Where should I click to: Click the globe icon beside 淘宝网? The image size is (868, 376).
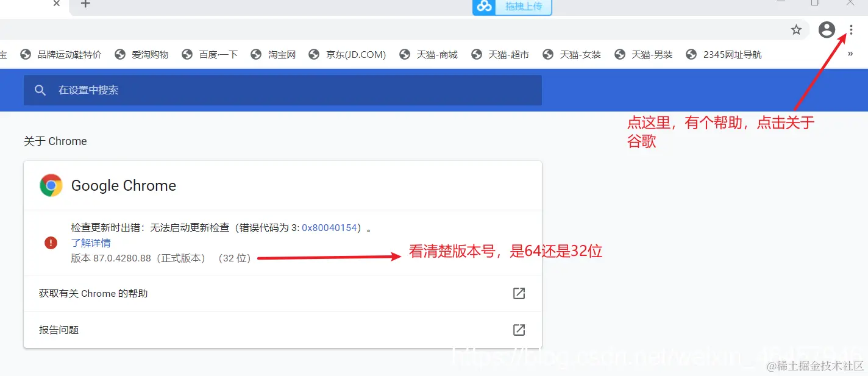(x=256, y=54)
